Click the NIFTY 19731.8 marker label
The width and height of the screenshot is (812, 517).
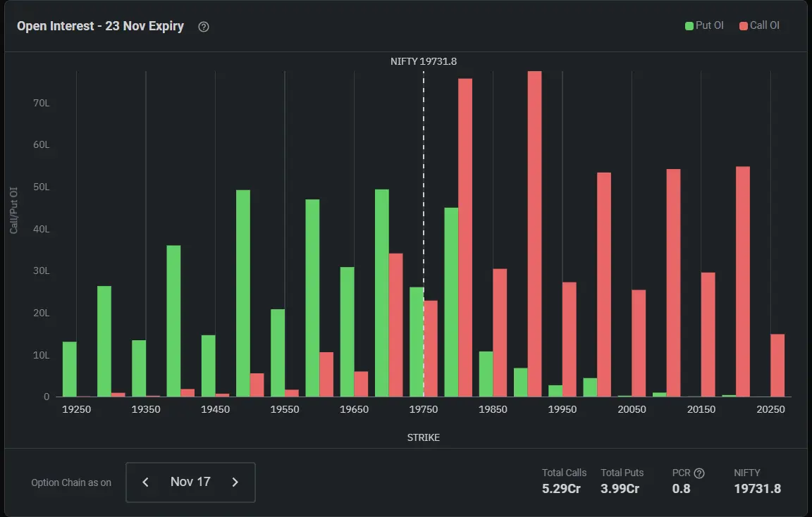[x=424, y=61]
